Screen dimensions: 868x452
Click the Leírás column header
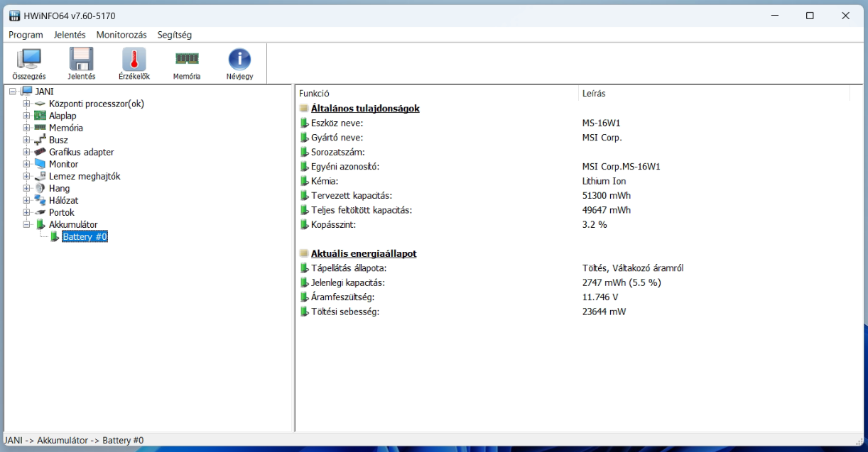[713, 93]
